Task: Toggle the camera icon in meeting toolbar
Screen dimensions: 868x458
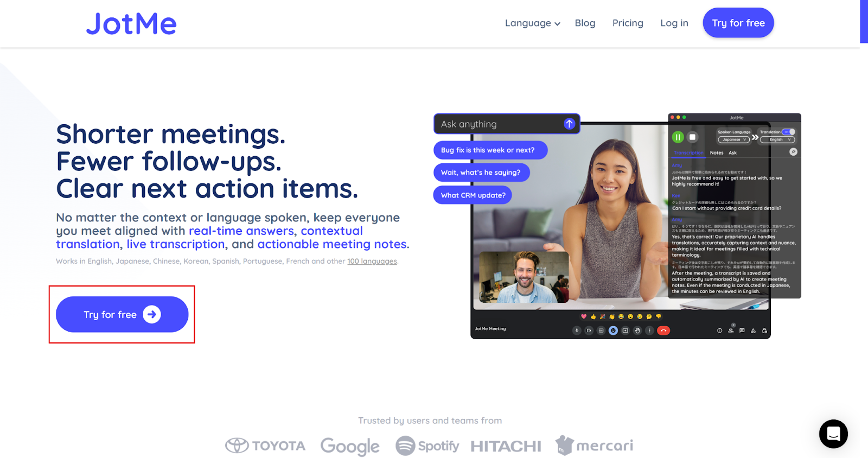Action: pos(589,330)
